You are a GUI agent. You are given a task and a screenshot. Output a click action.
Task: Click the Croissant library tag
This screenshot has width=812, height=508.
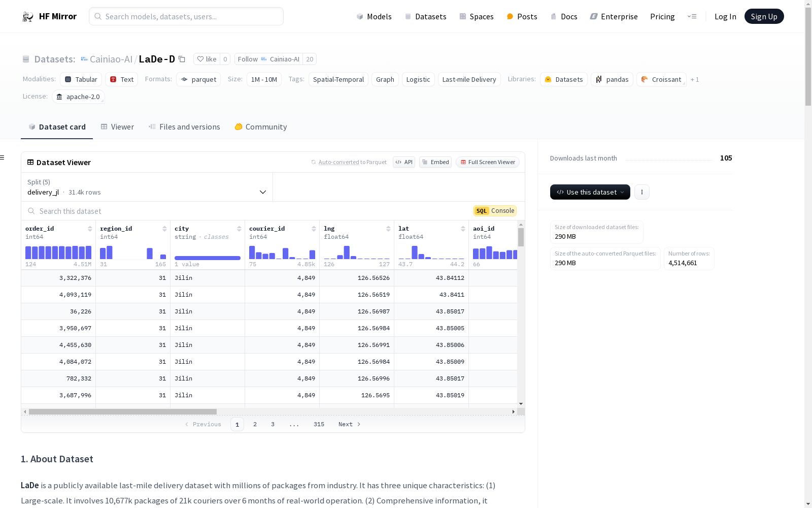tap(661, 79)
